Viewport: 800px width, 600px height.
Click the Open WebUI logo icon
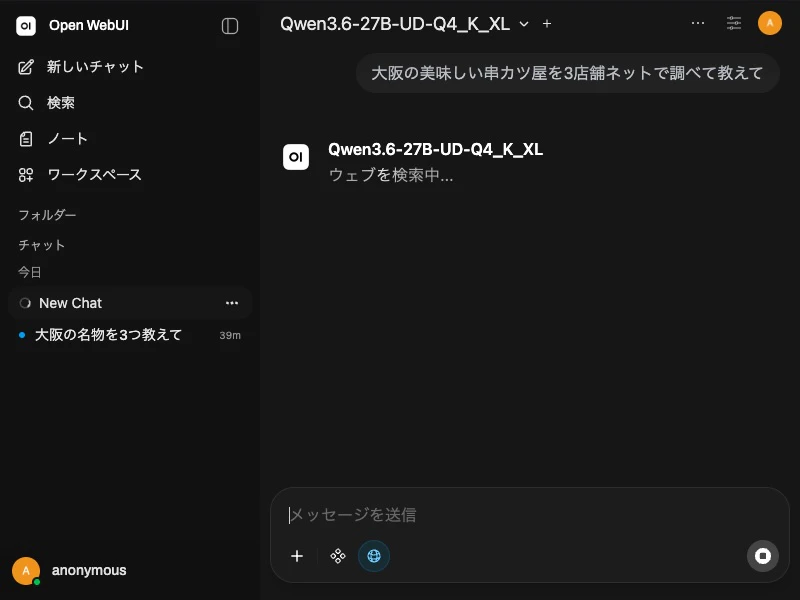(x=26, y=26)
